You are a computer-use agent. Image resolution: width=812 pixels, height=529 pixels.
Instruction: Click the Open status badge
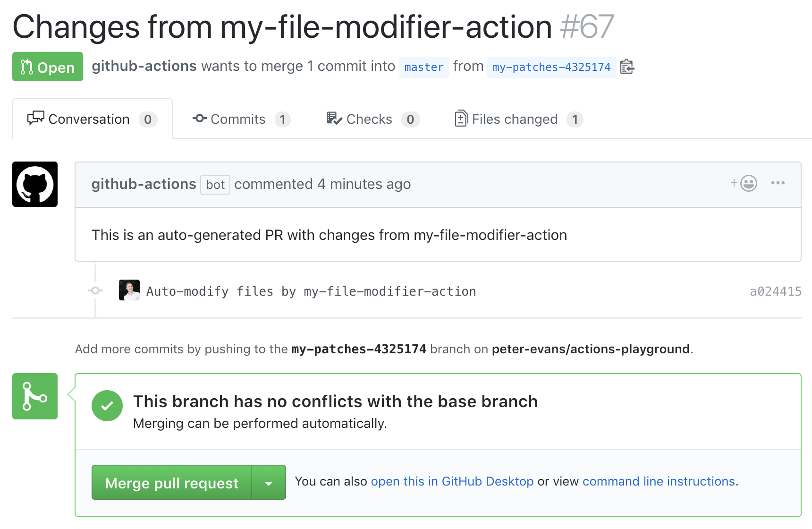coord(47,67)
